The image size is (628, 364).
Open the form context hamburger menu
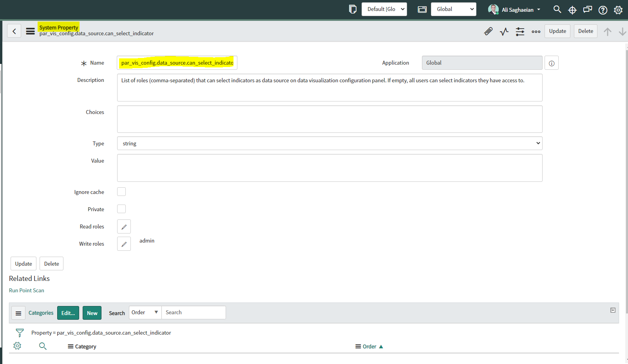(x=30, y=31)
